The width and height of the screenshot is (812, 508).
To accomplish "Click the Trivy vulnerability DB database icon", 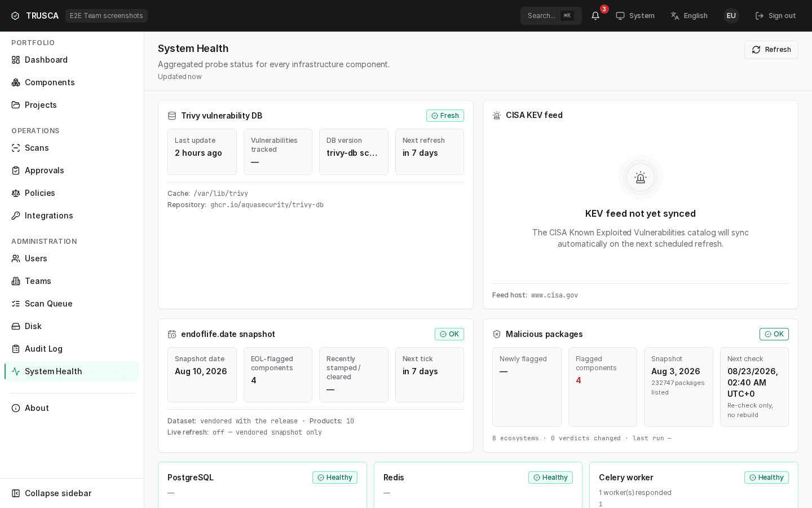I will (x=172, y=116).
